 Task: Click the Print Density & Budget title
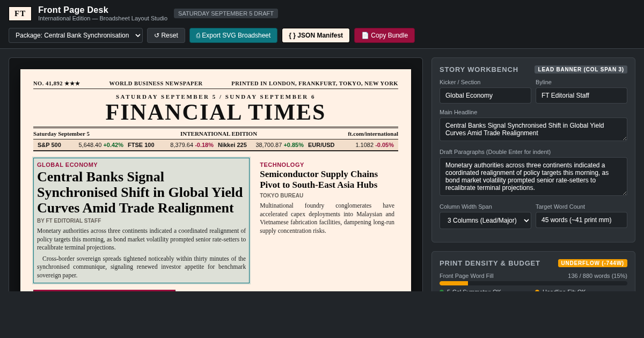(490, 263)
